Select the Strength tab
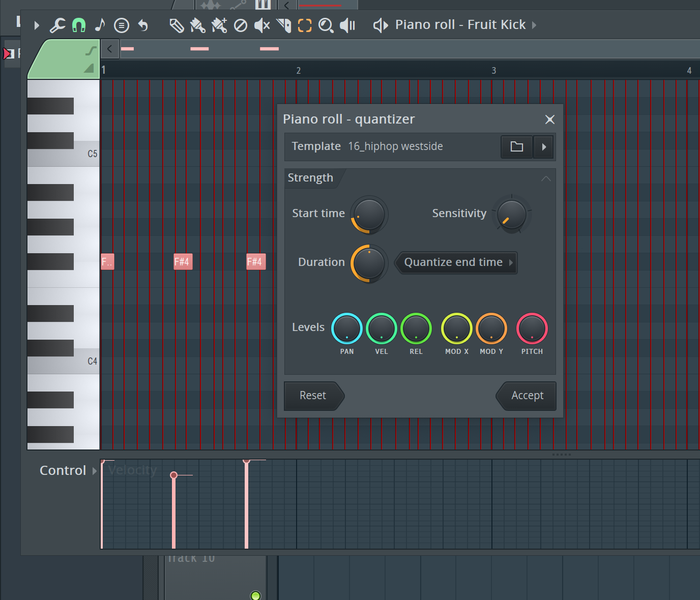Viewport: 700px width, 600px height. 310,178
